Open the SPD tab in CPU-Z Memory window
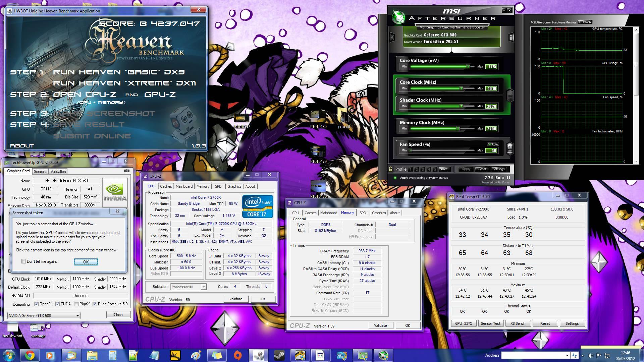644x362 pixels. point(363,213)
